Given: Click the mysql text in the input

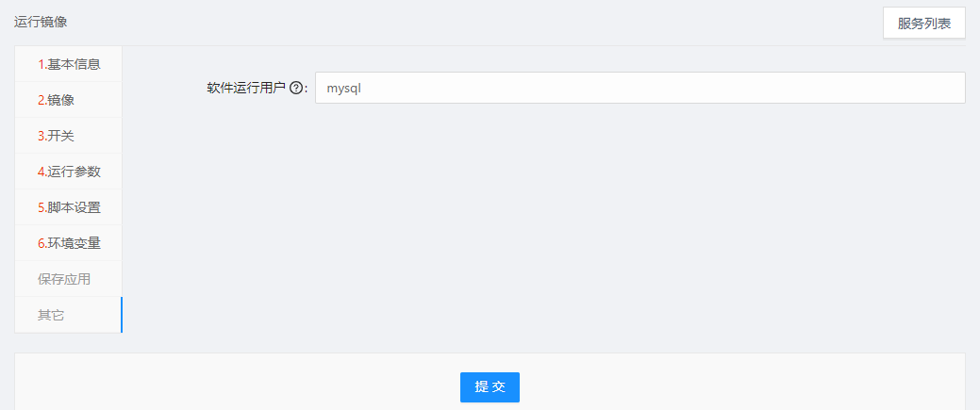Looking at the screenshot, I should point(344,88).
